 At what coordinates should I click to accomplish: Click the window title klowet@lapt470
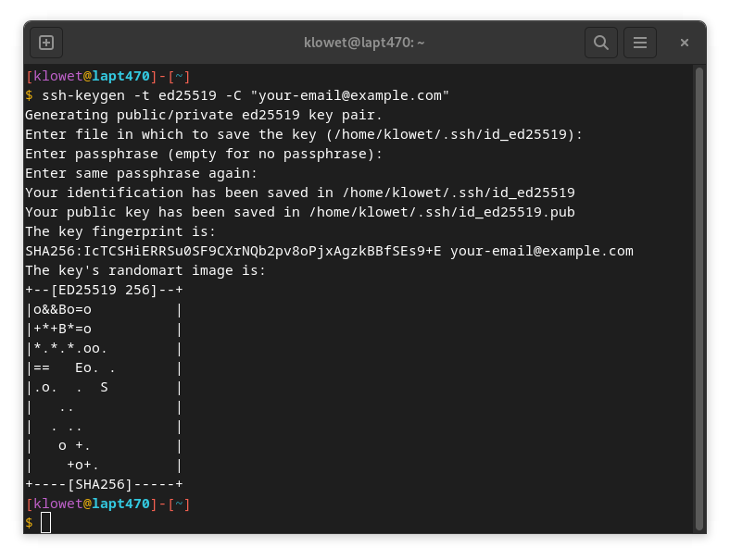(364, 43)
